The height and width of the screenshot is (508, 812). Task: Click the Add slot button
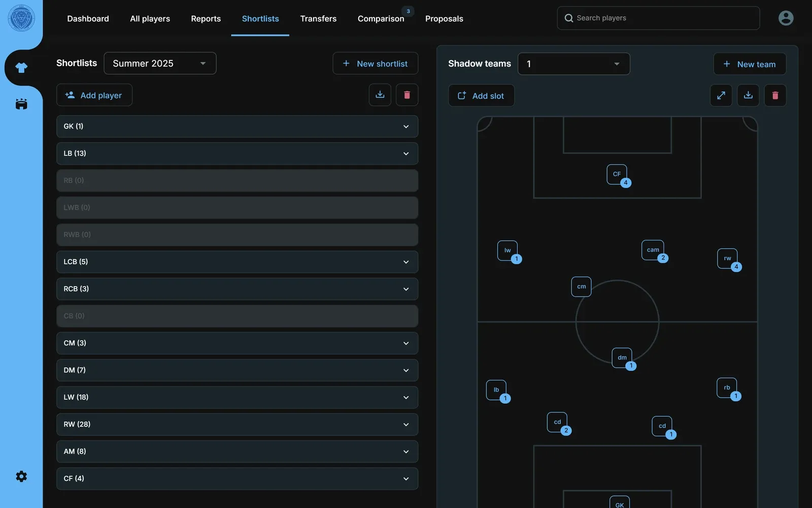[x=481, y=96]
